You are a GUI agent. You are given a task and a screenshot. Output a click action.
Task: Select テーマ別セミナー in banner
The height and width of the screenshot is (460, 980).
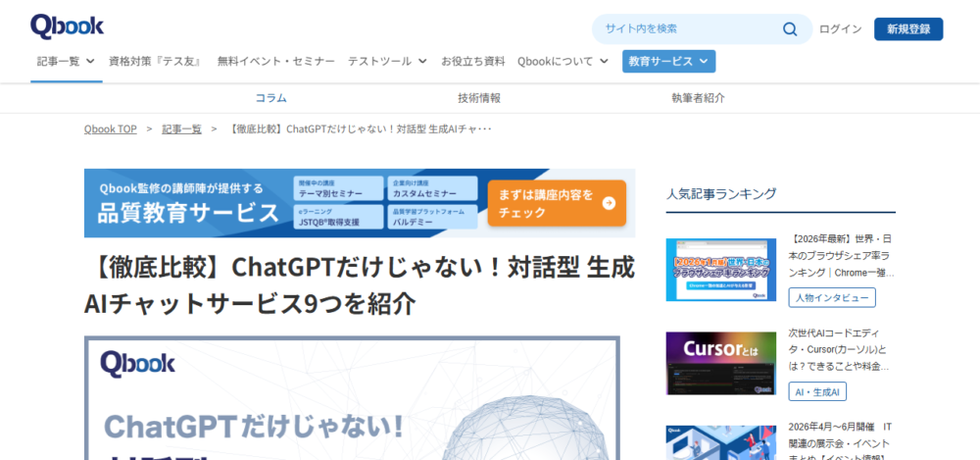[x=338, y=188]
